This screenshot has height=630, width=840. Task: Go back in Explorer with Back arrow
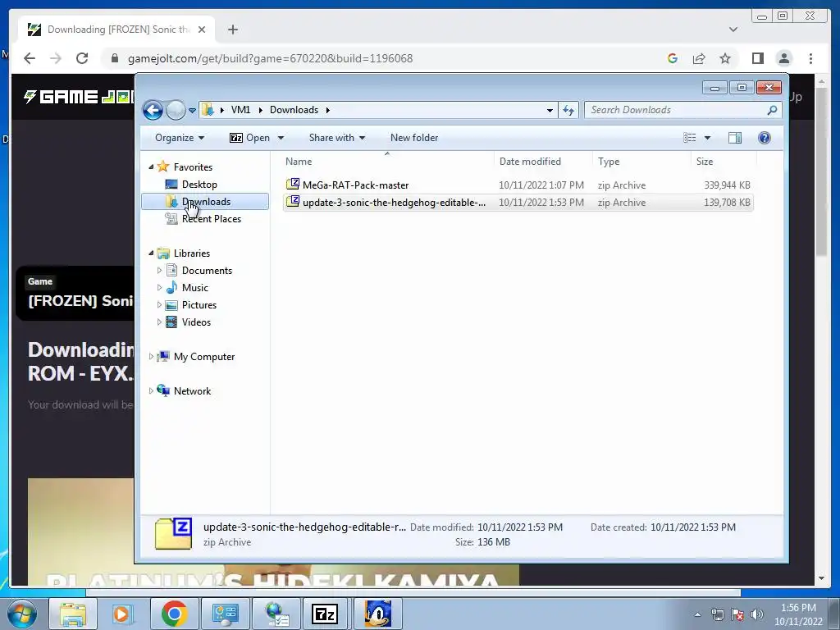tap(153, 111)
